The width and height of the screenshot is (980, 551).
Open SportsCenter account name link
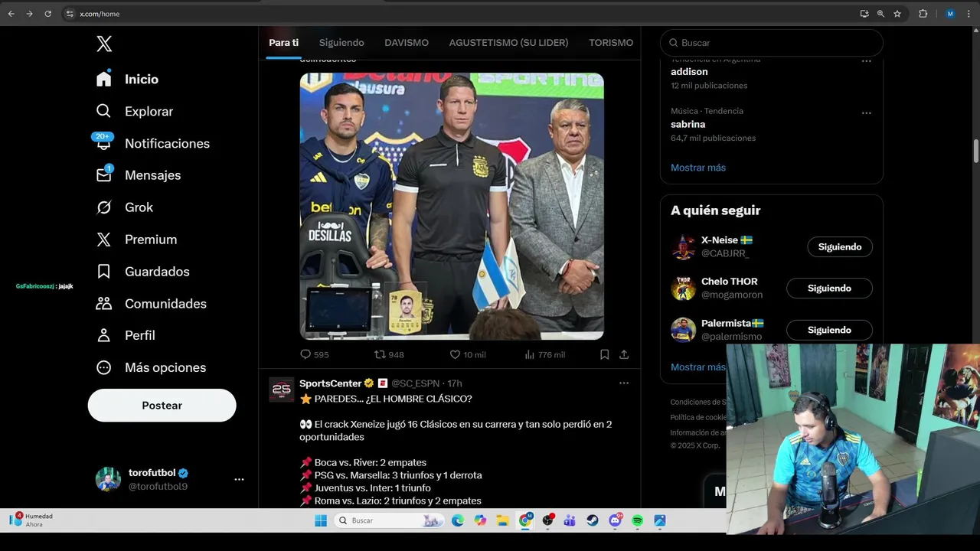[x=331, y=383]
